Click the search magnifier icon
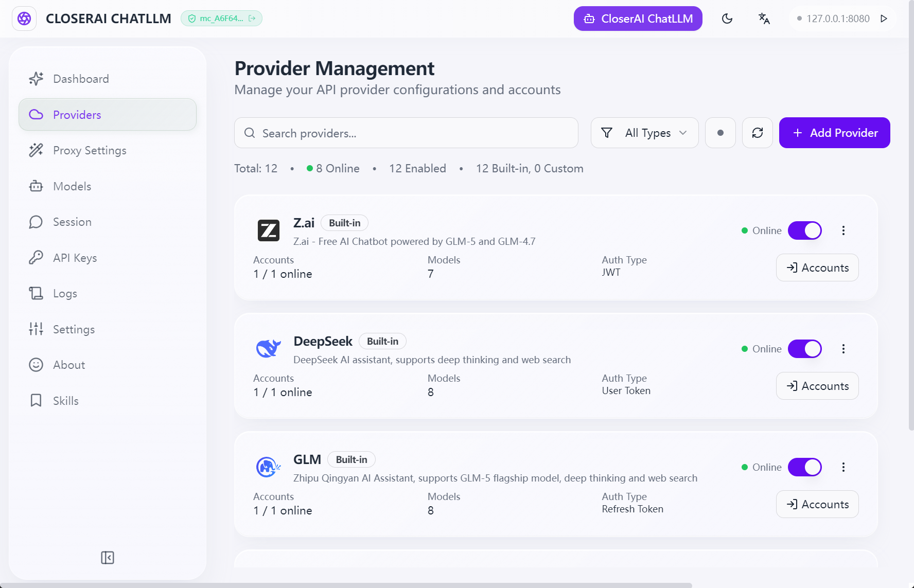The image size is (914, 588). click(250, 133)
